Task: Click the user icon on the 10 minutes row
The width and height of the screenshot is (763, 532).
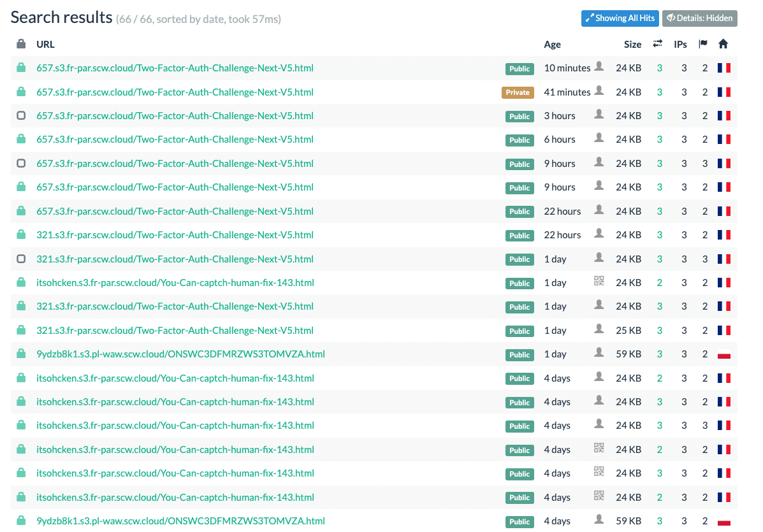Action: point(599,66)
